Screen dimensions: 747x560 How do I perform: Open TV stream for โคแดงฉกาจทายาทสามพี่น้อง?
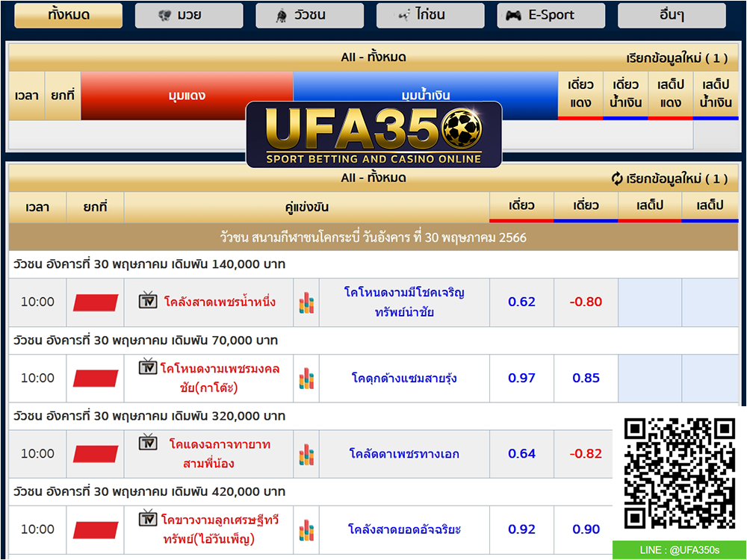148,442
